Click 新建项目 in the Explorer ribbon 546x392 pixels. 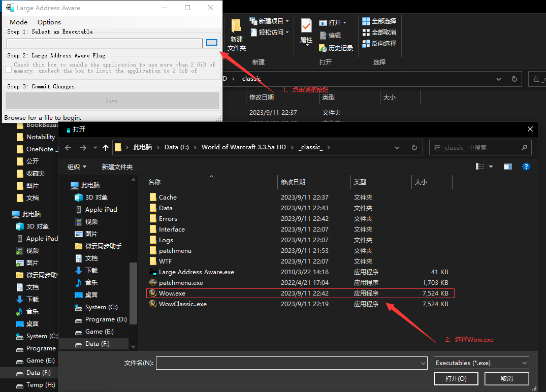coord(269,21)
